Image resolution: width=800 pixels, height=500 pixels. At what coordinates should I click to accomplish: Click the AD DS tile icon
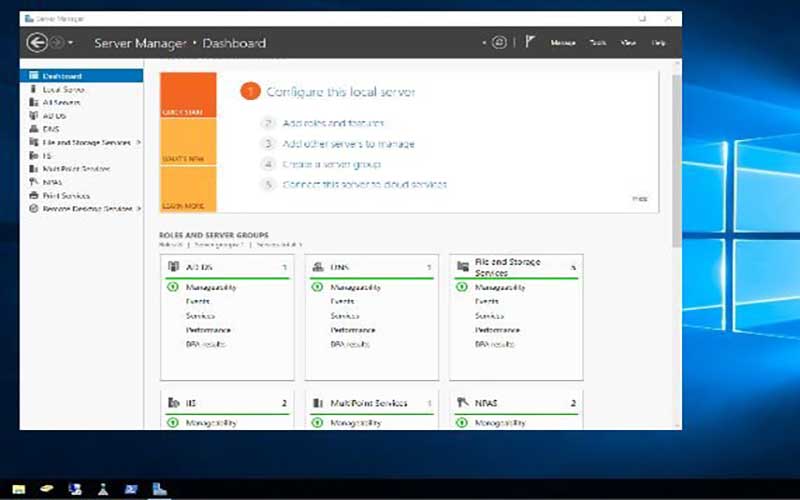[174, 267]
